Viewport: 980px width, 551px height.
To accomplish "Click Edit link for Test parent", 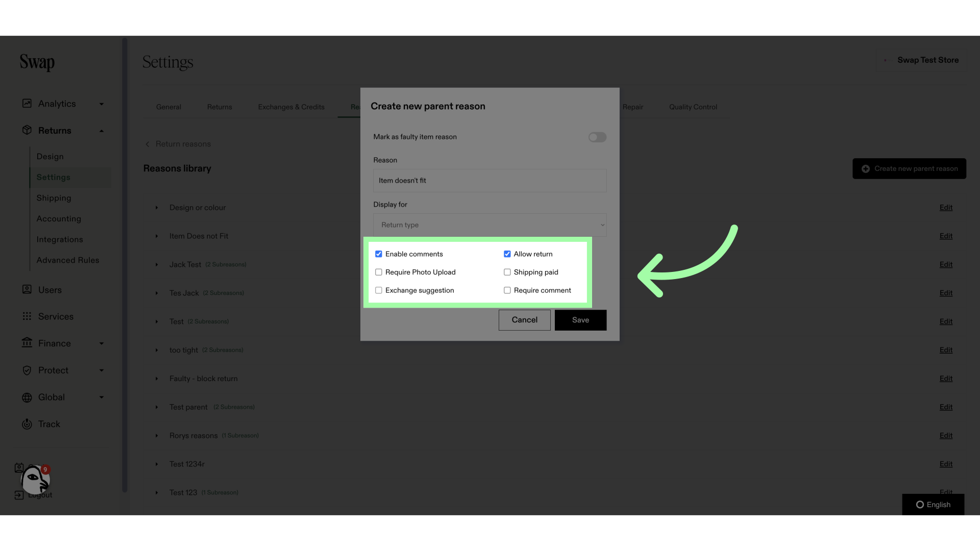I will point(946,407).
